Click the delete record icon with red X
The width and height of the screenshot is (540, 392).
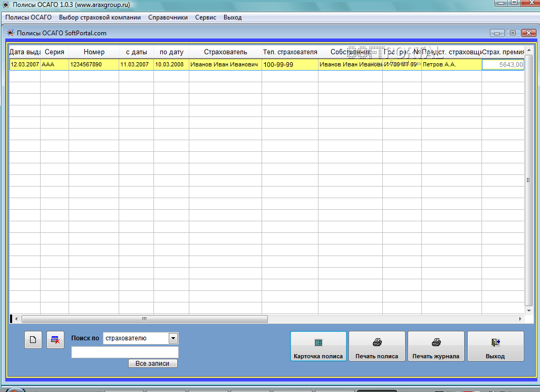pos(55,340)
